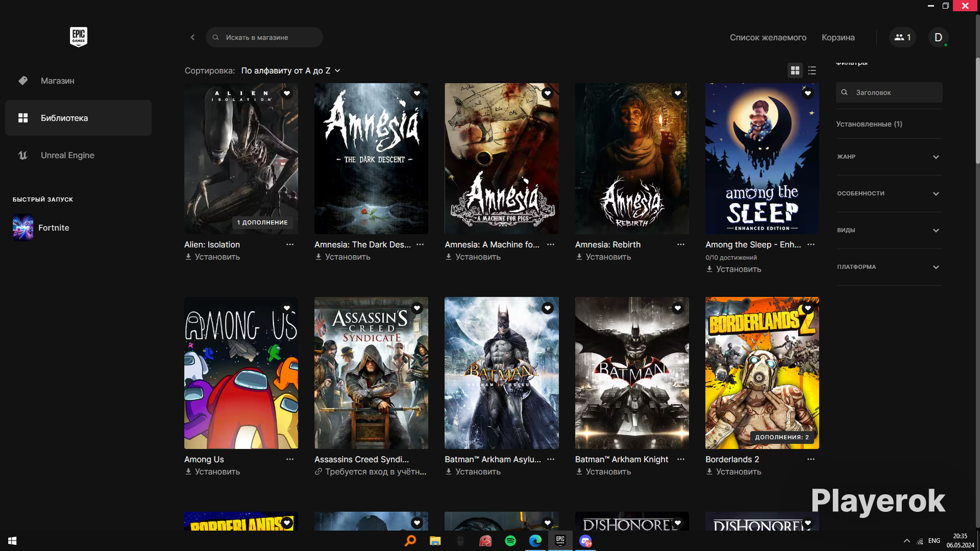980x551 pixels.
Task: Click account sign-in required for Assassin's Creed Syndicate
Action: 370,472
